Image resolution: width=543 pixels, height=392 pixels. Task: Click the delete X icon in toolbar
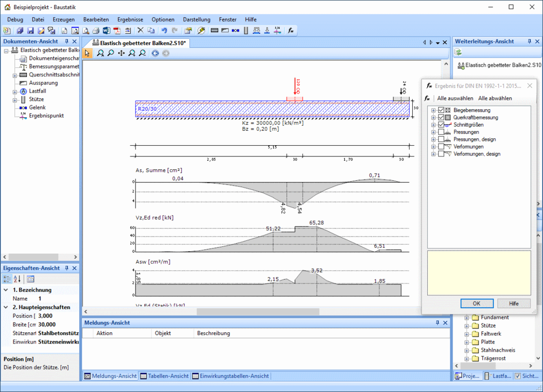click(140, 31)
